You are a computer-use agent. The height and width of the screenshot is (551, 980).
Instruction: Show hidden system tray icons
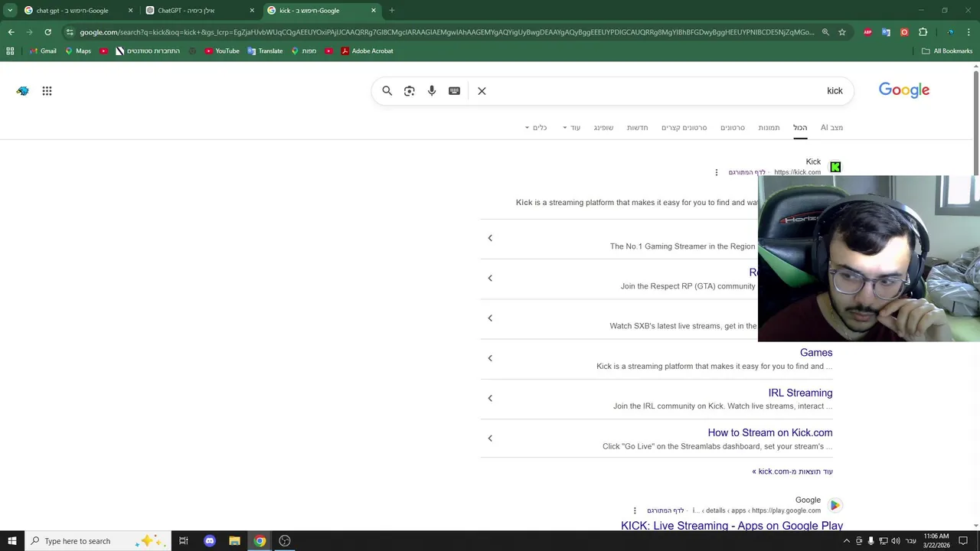click(846, 541)
